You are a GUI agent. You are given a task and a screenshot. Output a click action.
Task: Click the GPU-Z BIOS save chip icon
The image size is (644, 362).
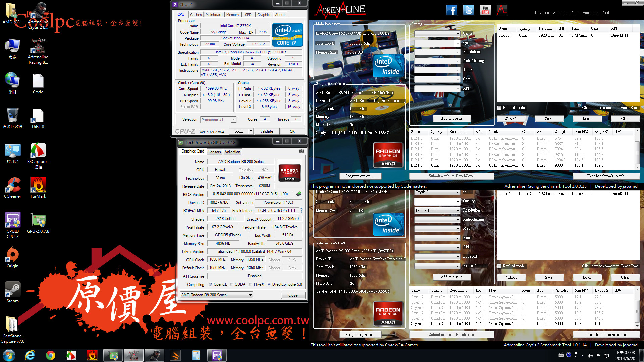pos(299,194)
